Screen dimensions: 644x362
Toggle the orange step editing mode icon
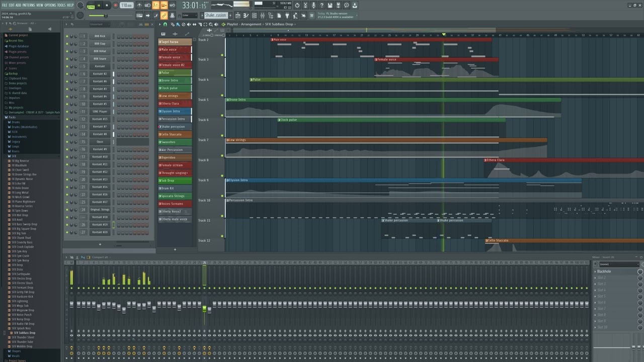(164, 6)
